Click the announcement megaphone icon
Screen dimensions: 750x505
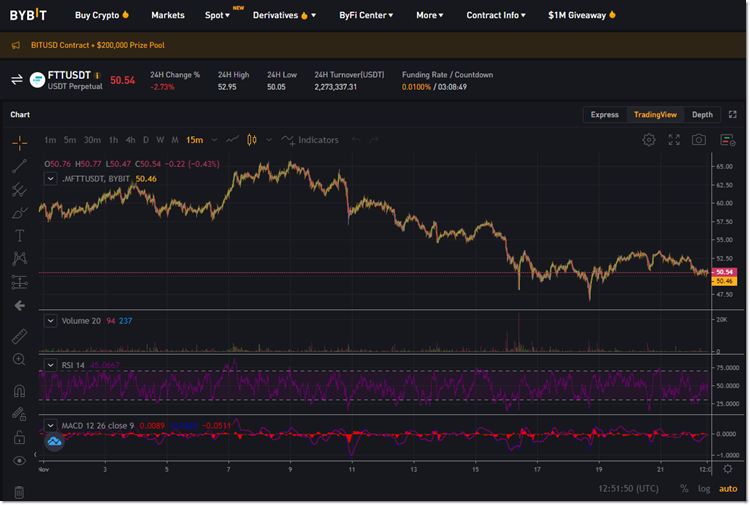[x=16, y=45]
